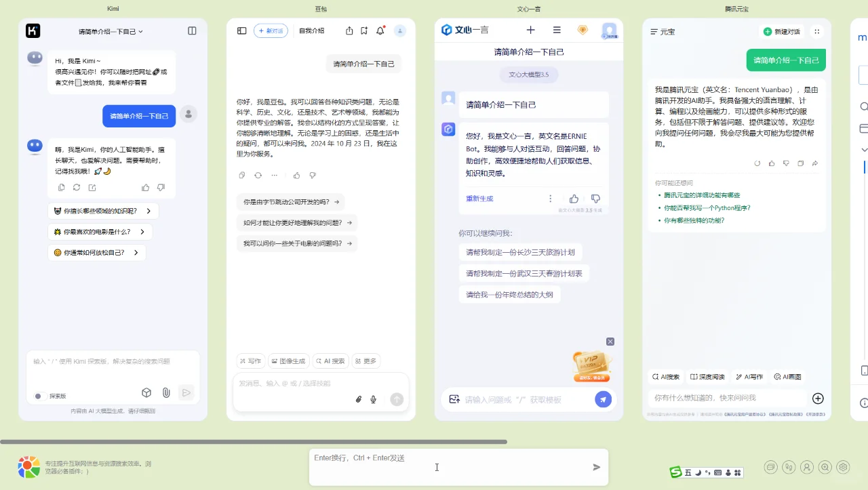Screen dimensions: 868x490
Task: Switch to the 自我介绍 conversation tab in 豆包
Action: (x=311, y=30)
